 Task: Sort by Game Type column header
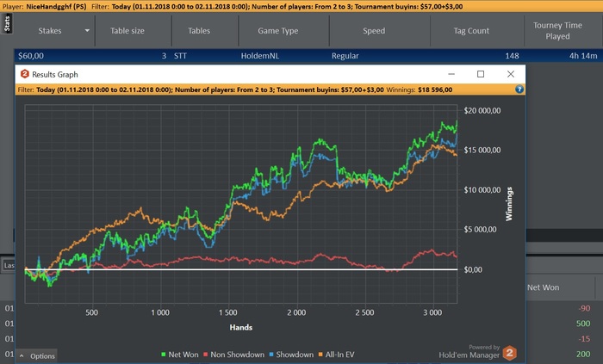[278, 31]
